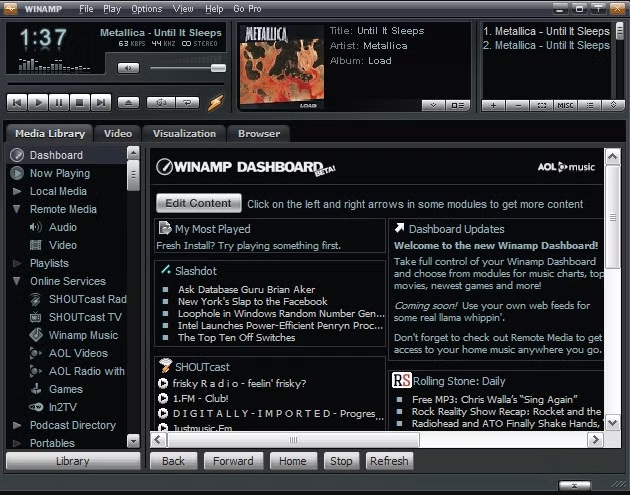Open Games from Online Services
The width and height of the screenshot is (630, 495).
(x=66, y=389)
